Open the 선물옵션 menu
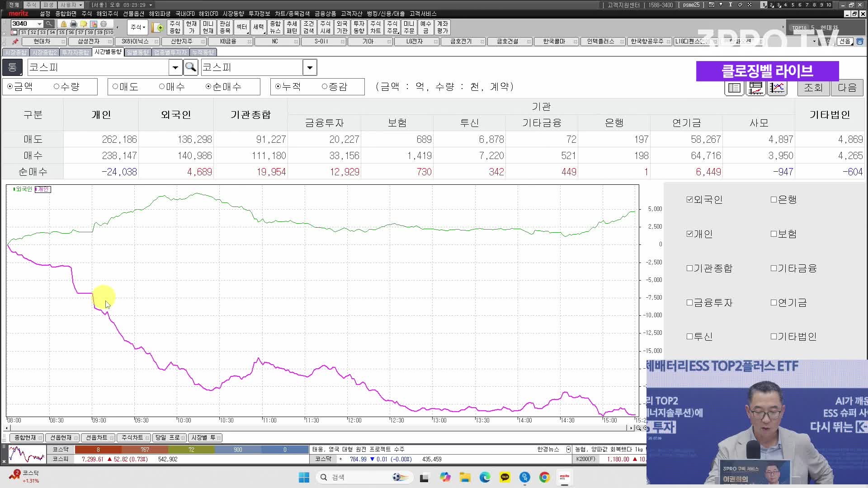 (134, 14)
